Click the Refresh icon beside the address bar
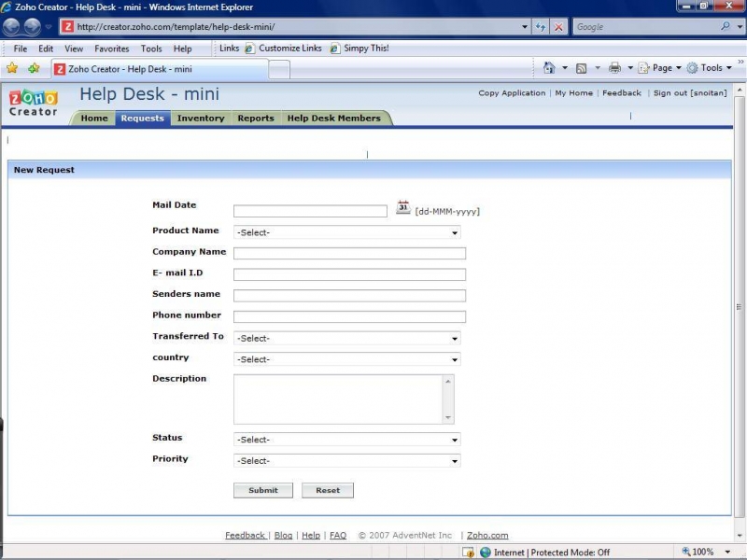 pyautogui.click(x=542, y=26)
